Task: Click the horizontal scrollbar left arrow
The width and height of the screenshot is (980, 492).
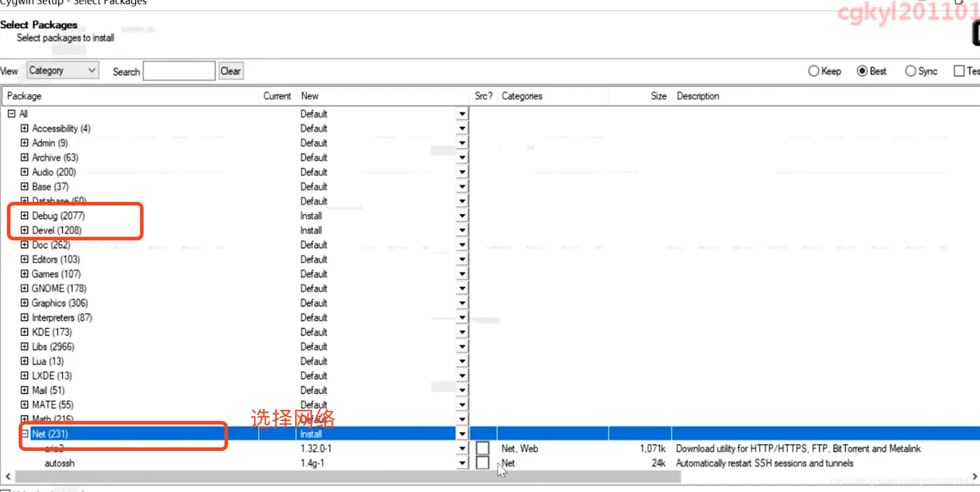Action: coord(8,476)
